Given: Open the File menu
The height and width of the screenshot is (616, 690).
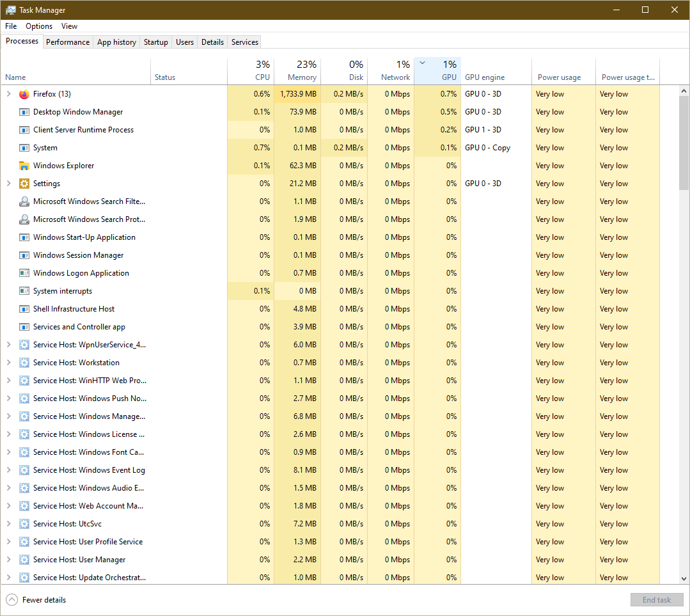Looking at the screenshot, I should (11, 26).
